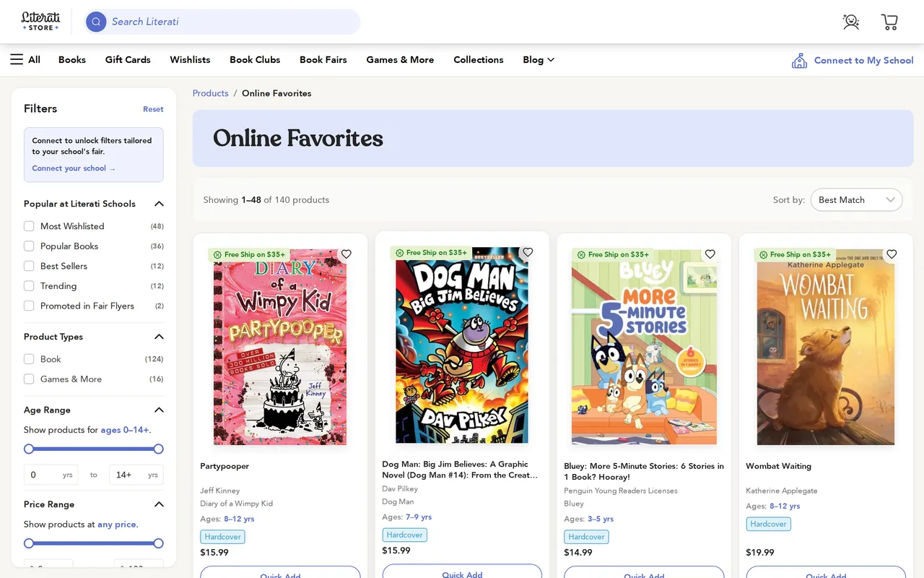
Task: Click the minimum age input field
Action: point(51,475)
